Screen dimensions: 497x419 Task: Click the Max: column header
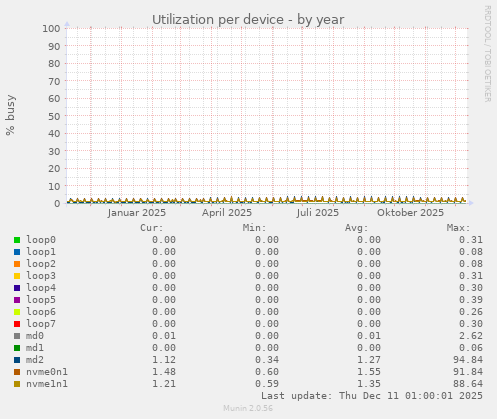459,228
